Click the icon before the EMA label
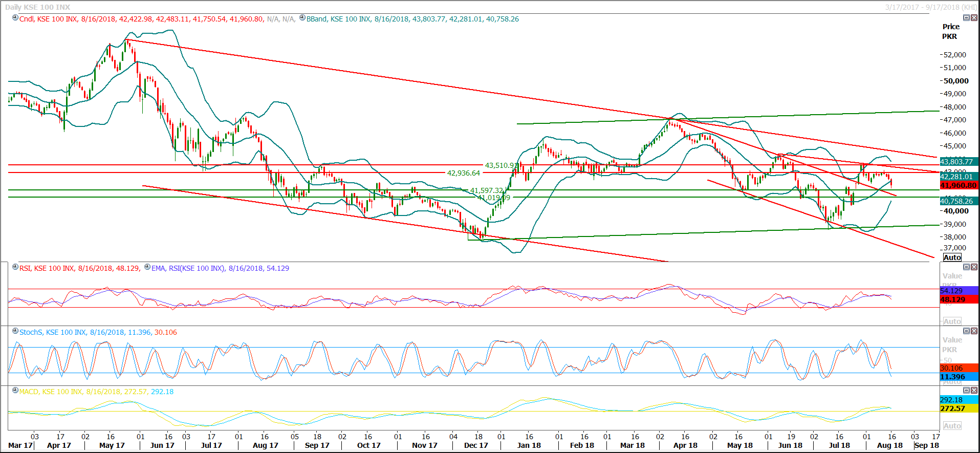This screenshot has width=980, height=453. point(147,267)
